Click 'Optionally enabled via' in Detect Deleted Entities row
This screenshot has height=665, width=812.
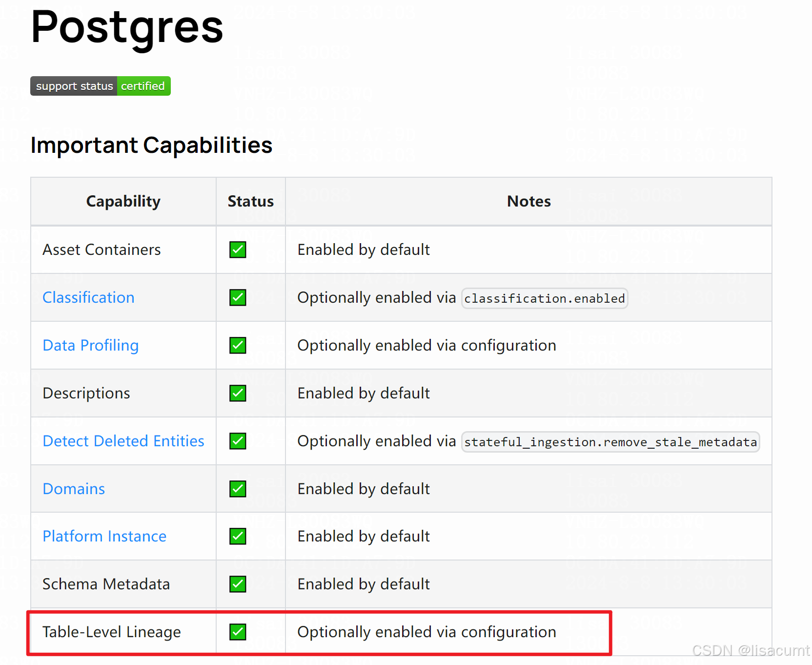(377, 441)
